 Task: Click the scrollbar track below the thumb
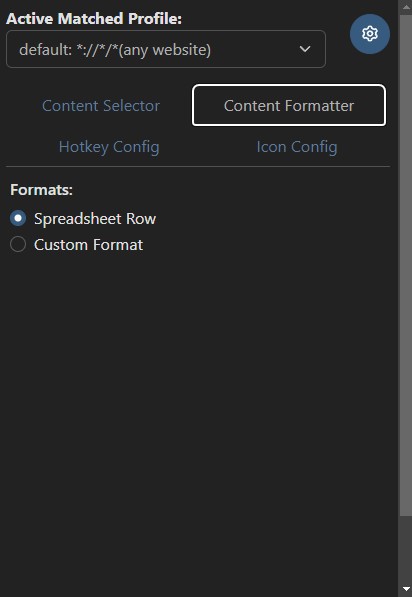[x=405, y=549]
